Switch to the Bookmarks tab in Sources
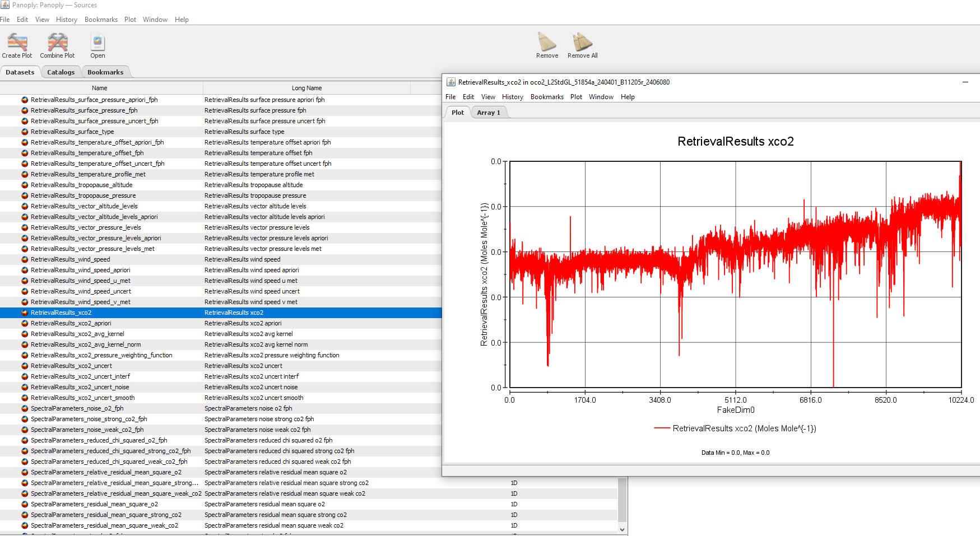The height and width of the screenshot is (536, 980). click(105, 72)
